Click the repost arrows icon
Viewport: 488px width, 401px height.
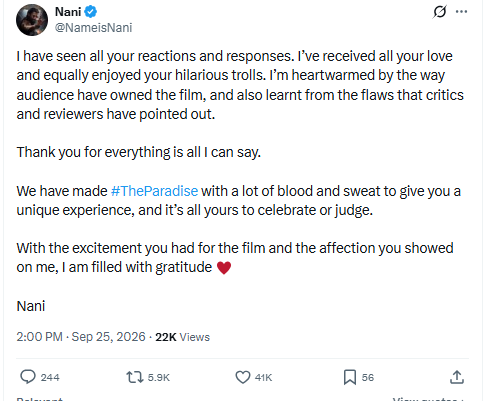[135, 377]
